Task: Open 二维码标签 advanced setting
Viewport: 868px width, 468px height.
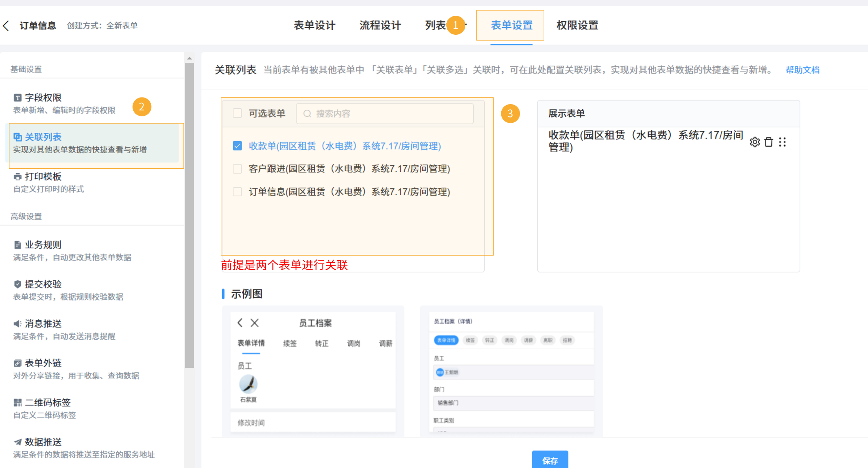Action: coord(92,408)
